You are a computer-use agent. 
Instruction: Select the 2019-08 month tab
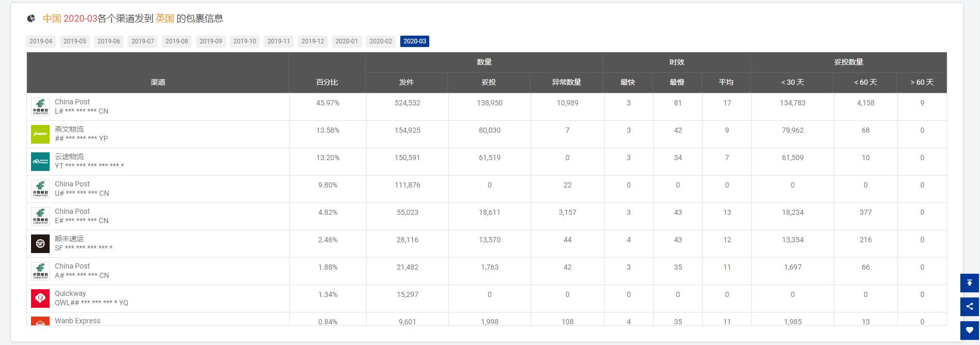pyautogui.click(x=177, y=41)
